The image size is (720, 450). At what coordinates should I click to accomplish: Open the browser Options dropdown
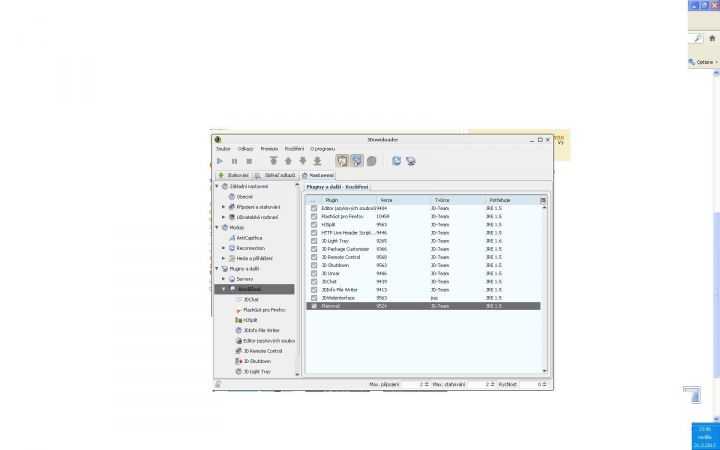point(704,62)
